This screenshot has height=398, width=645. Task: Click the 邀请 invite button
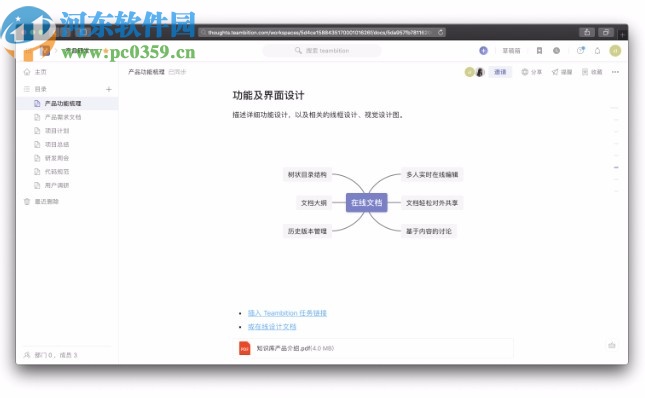click(x=500, y=72)
